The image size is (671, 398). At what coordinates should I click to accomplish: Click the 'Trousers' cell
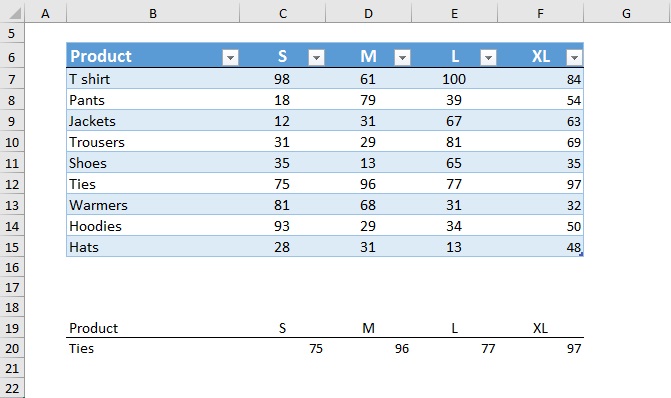click(x=153, y=142)
